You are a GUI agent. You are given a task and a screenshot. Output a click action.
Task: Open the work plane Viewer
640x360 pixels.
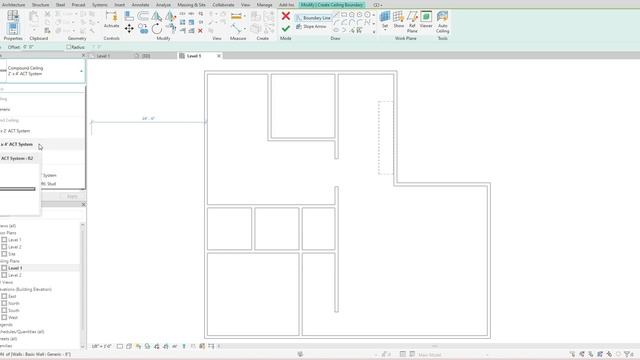pyautogui.click(x=426, y=20)
